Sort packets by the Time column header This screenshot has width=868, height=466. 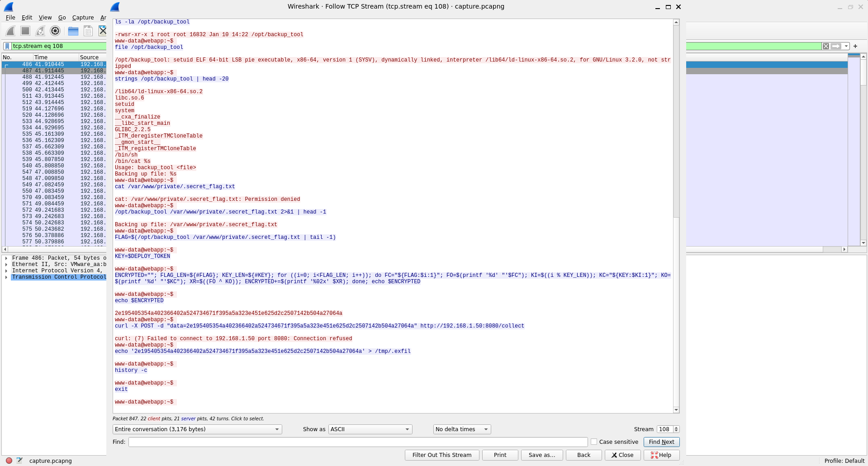click(x=56, y=57)
